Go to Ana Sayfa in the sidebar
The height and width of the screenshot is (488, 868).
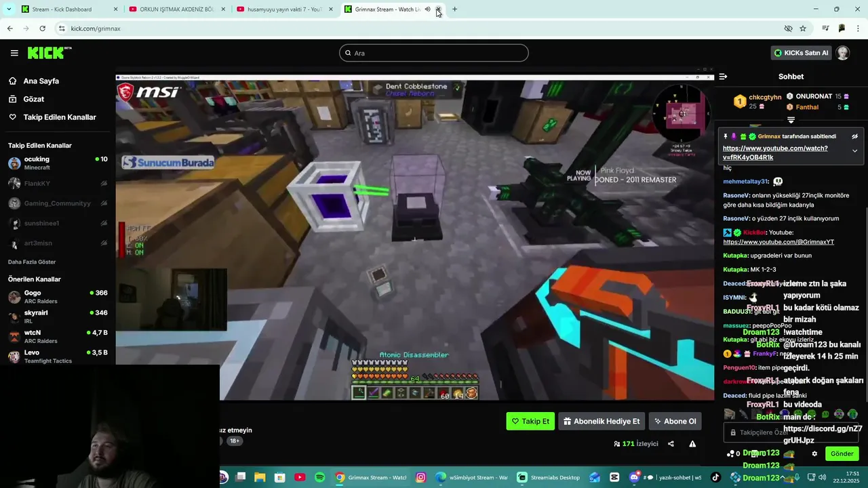pyautogui.click(x=41, y=81)
